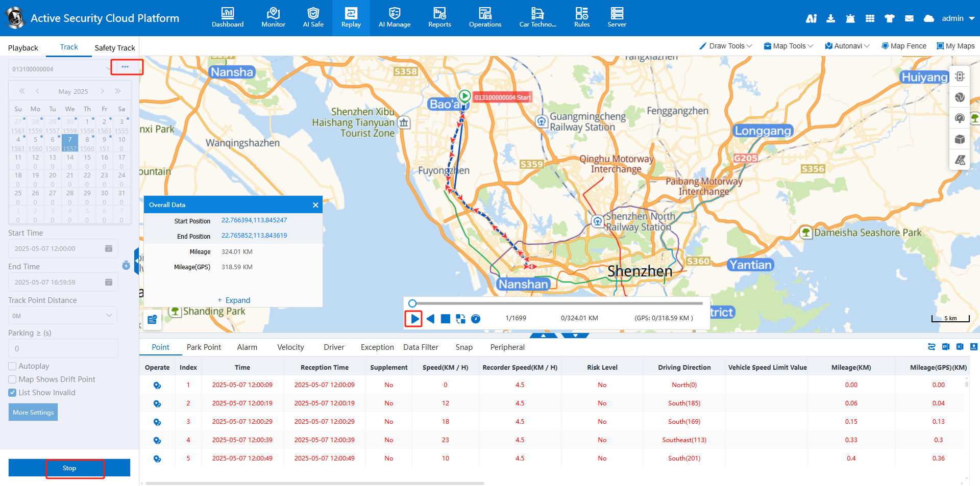This screenshot has height=486, width=980.
Task: Switch to the Safety Track tab
Action: 114,47
